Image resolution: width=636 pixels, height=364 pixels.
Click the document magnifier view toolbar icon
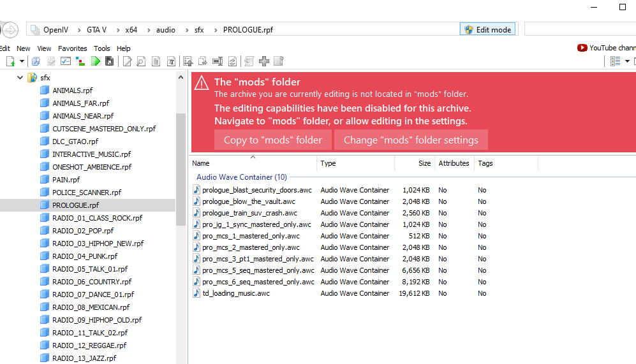tap(141, 61)
